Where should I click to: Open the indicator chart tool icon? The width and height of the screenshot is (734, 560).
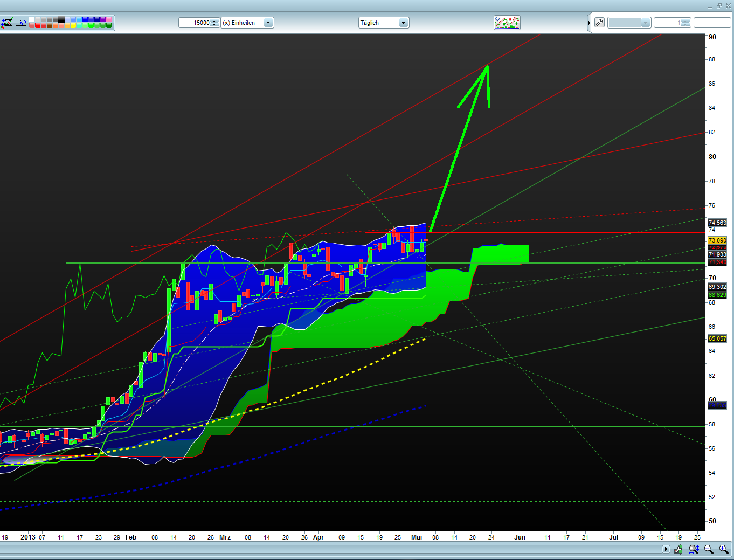pyautogui.click(x=7, y=23)
